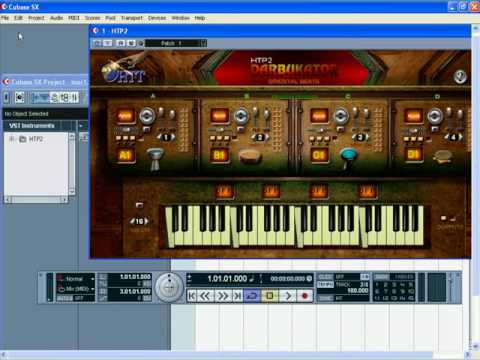
Task: Click the right arrow of channel 2 selector
Action: [x=268, y=137]
